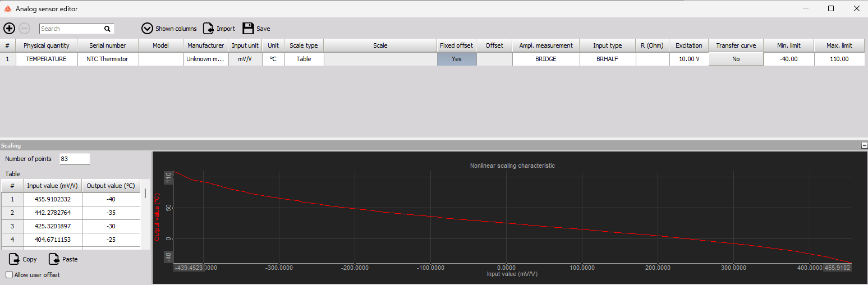
Task: Select output value -30 cell
Action: (x=111, y=227)
